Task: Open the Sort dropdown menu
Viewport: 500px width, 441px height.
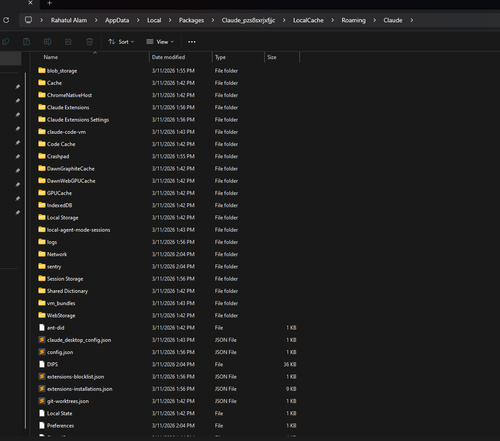Action: pyautogui.click(x=121, y=42)
